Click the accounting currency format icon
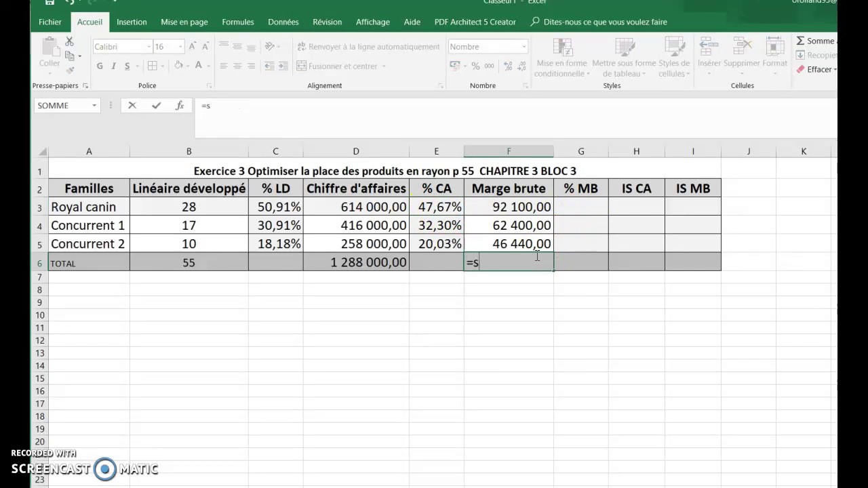 [x=454, y=66]
